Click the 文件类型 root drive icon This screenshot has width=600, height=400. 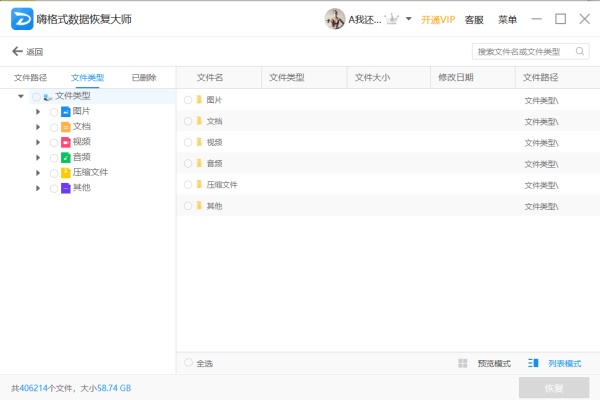click(x=47, y=97)
